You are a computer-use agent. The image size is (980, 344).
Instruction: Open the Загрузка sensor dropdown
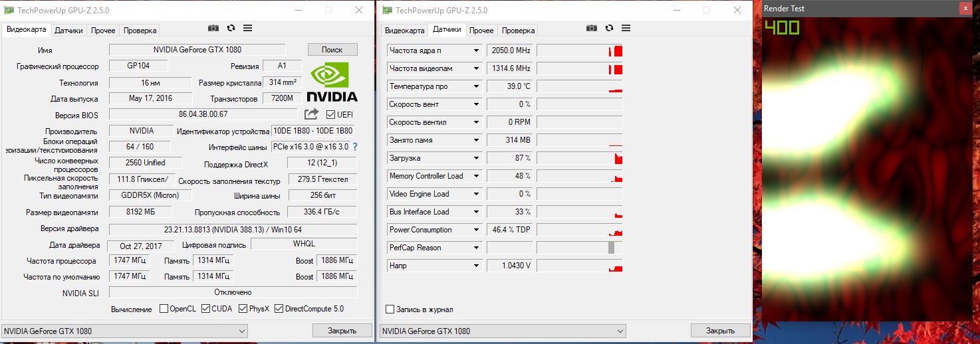476,158
